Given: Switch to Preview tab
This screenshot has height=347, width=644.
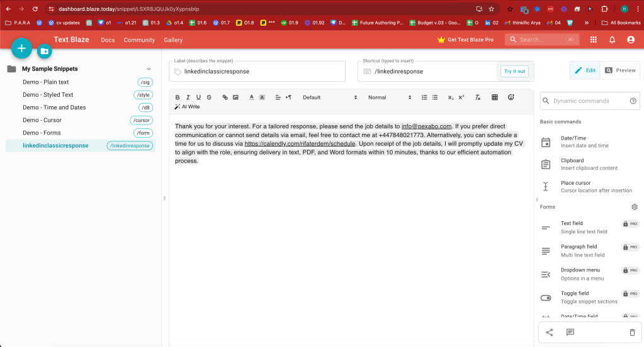Looking at the screenshot, I should click(x=620, y=70).
